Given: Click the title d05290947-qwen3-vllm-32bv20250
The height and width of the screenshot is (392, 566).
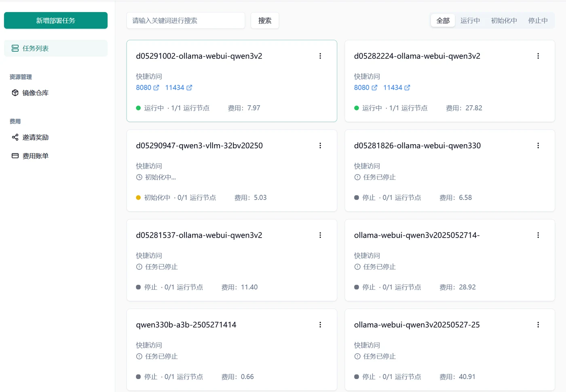Looking at the screenshot, I should click(199, 145).
